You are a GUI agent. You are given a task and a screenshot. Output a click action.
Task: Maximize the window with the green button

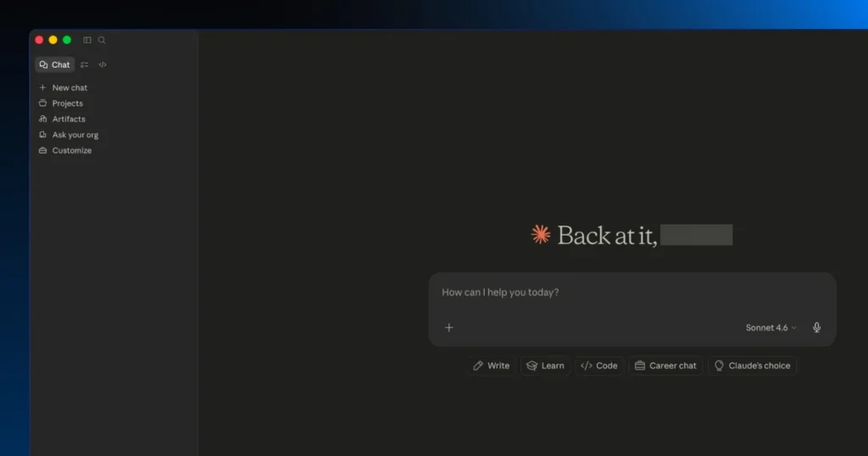pos(67,40)
